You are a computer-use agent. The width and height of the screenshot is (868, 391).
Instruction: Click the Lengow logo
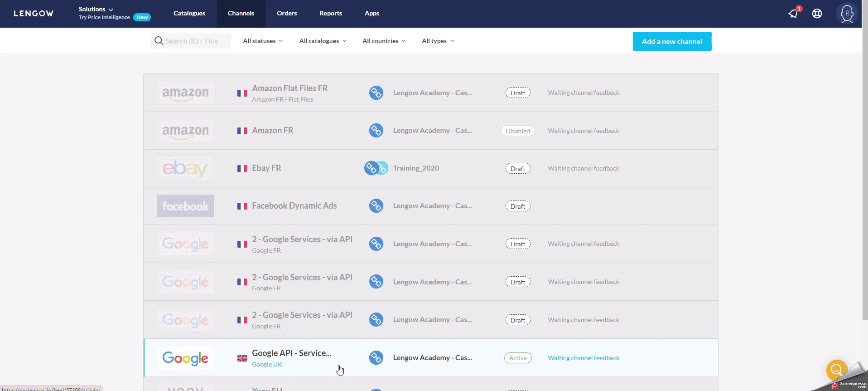[34, 14]
